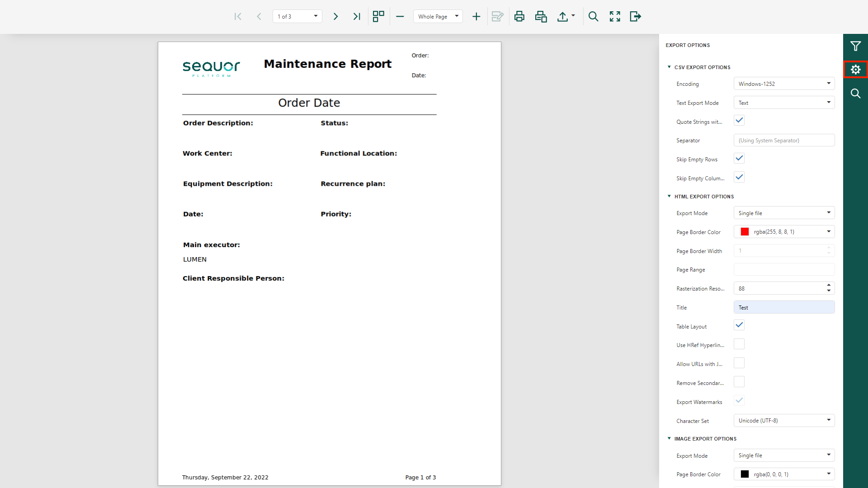The width and height of the screenshot is (868, 488).
Task: Toggle the Skip Empty Rows checkbox
Action: [739, 159]
